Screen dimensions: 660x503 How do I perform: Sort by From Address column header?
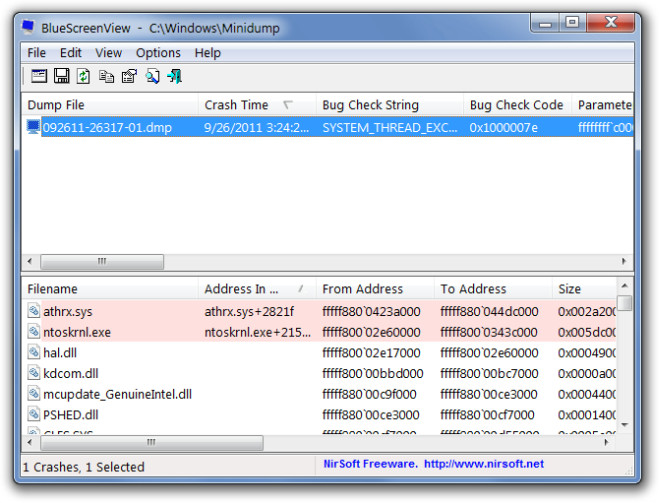[x=375, y=289]
